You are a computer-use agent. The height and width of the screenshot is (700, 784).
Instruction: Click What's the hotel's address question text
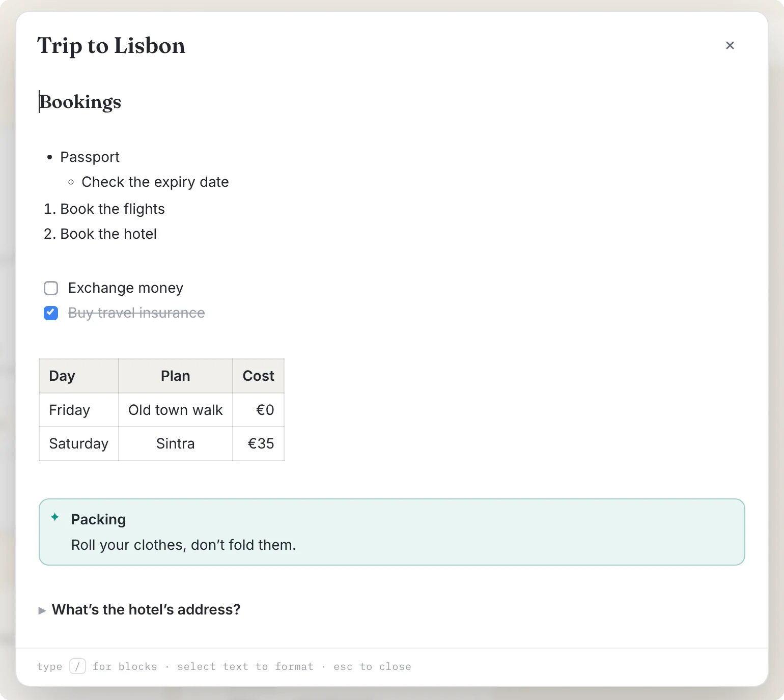tap(146, 610)
